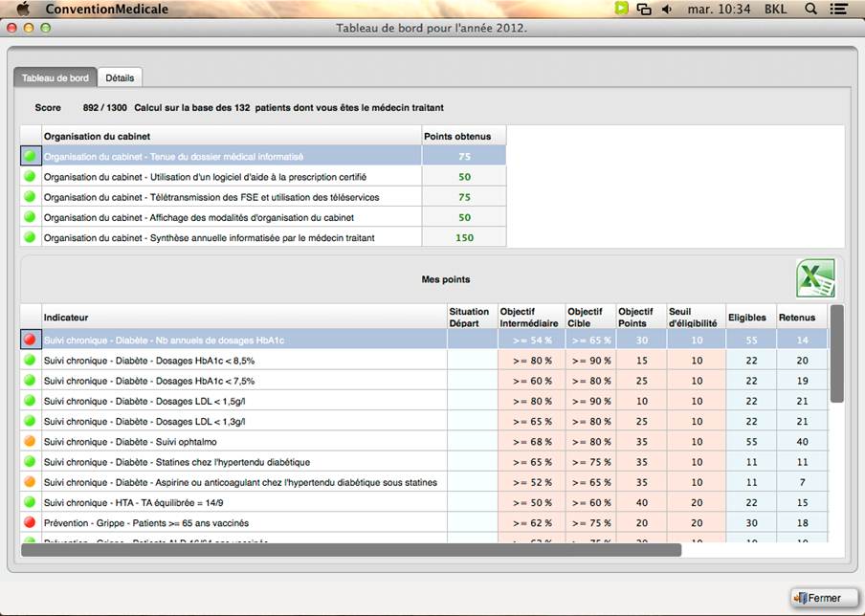The height and width of the screenshot is (616, 865).
Task: Click the volume icon in the menu bar
Action: (667, 9)
